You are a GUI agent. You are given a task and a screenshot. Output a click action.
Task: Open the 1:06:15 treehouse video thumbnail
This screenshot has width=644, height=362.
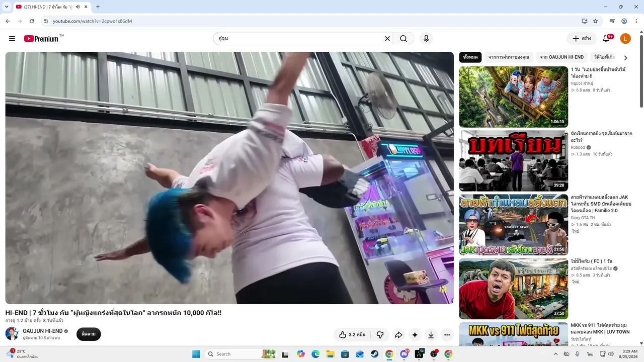(x=514, y=97)
